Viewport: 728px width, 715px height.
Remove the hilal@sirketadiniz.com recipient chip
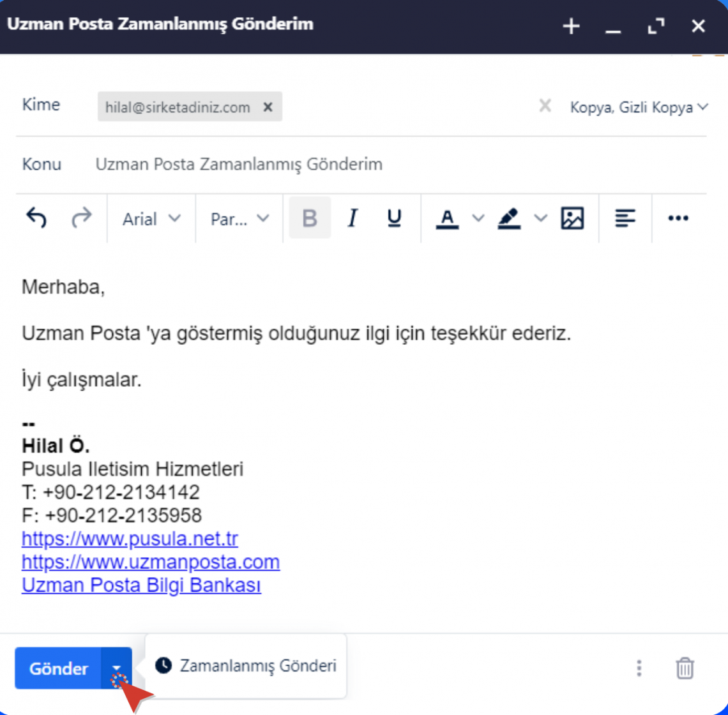click(268, 107)
